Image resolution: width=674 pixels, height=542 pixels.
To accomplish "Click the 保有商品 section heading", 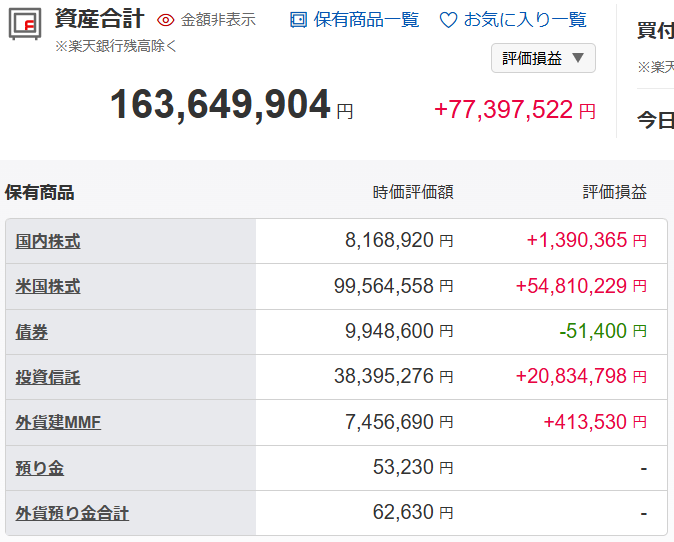I will pyautogui.click(x=40, y=192).
